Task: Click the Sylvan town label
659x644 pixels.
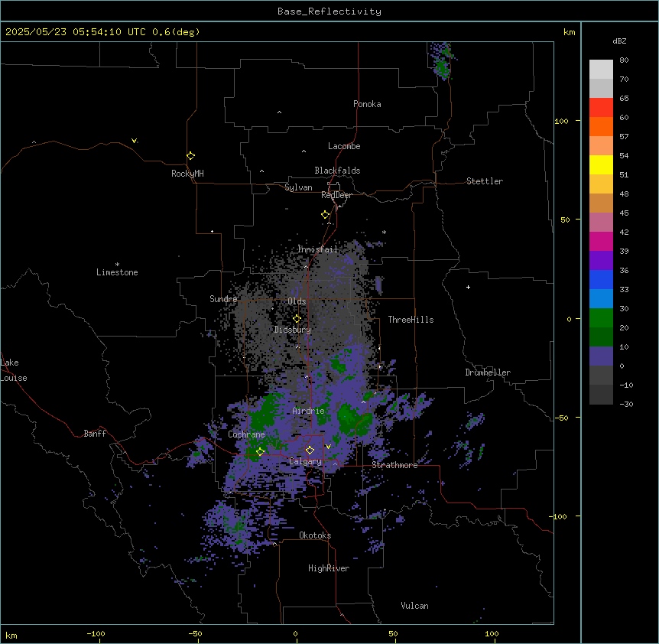Action: [298, 187]
